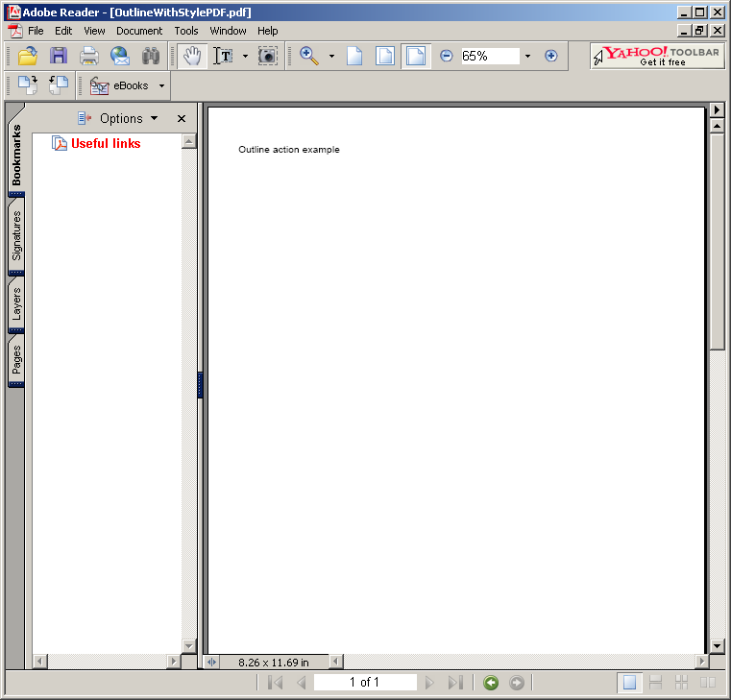The image size is (731, 700).
Task: Open the Tools menu
Action: click(x=186, y=31)
